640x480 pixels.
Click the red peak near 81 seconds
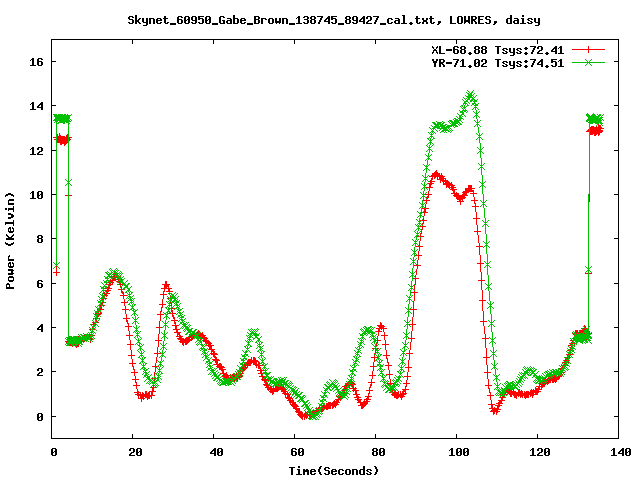[381, 326]
